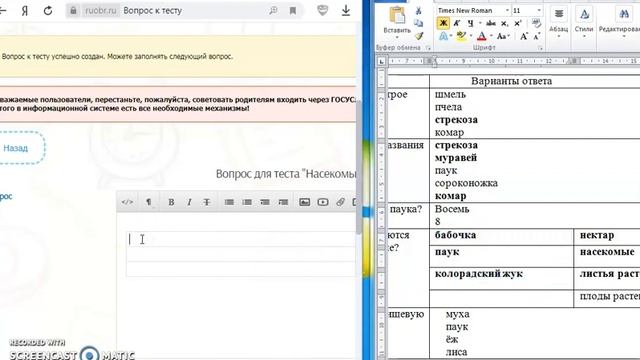Viewport: 640px width, 360px height.
Task: Insert ordered list in web editor
Action: point(247,202)
